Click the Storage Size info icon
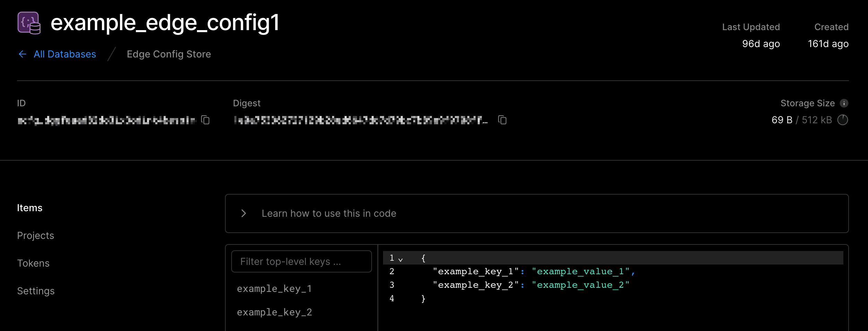Screen dimensions: 868x331 click(844, 103)
